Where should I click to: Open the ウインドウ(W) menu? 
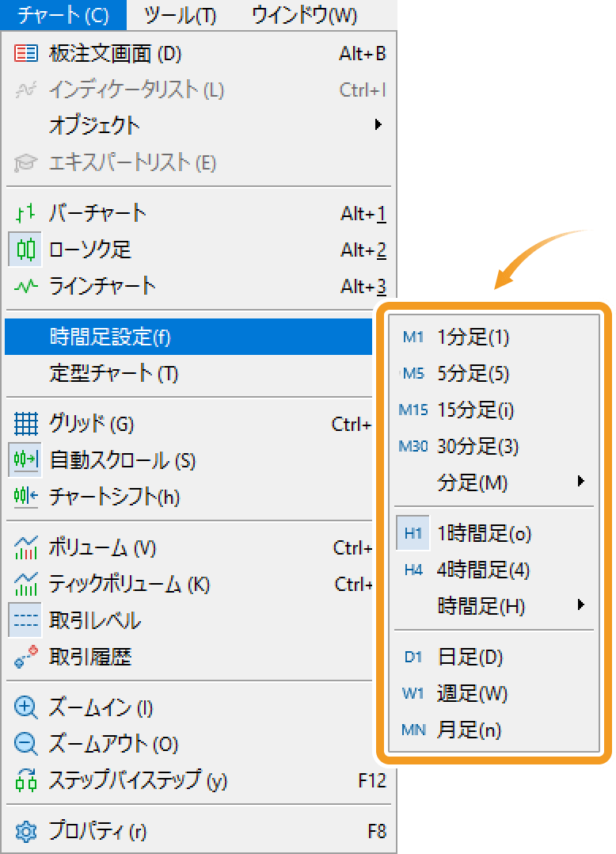[304, 15]
